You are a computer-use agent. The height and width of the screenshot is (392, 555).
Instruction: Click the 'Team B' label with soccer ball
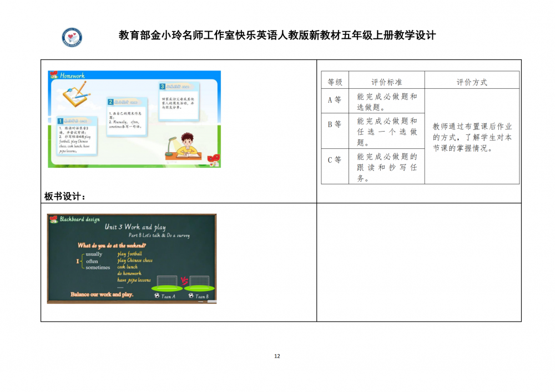point(198,296)
